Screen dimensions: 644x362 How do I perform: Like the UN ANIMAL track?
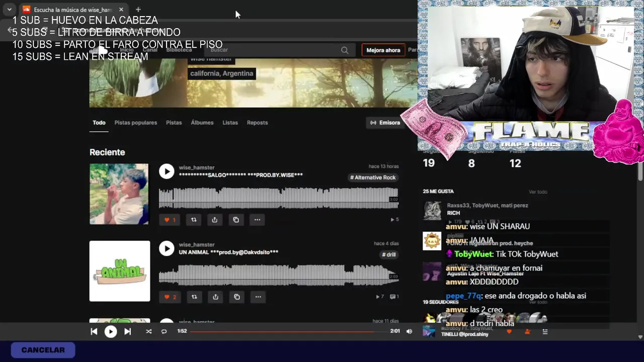pyautogui.click(x=170, y=297)
